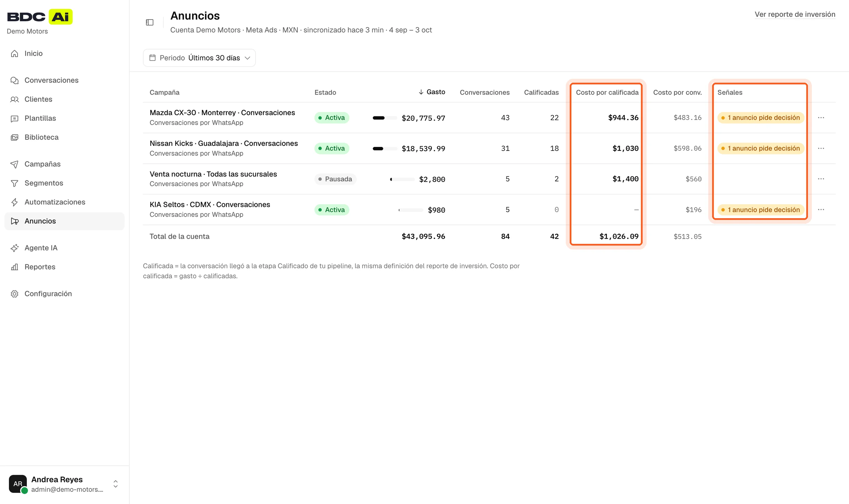Viewport: 849px width, 504px height.
Task: Select the Clientes people icon
Action: point(14,99)
